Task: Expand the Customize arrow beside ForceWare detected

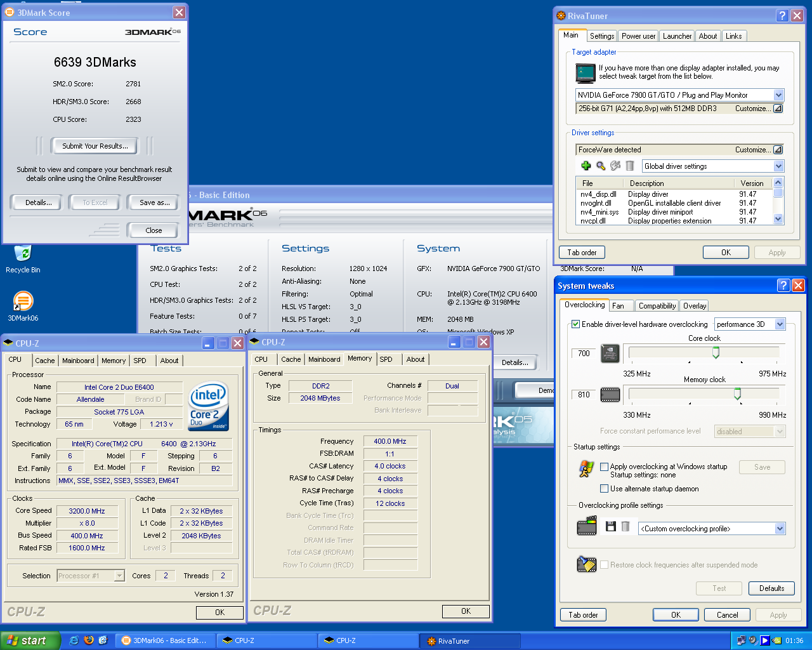Action: coord(778,150)
